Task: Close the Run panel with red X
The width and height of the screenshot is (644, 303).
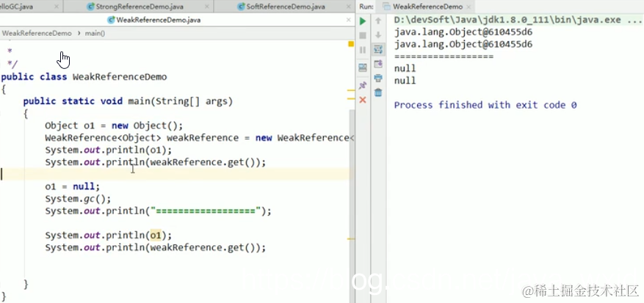Action: [363, 100]
